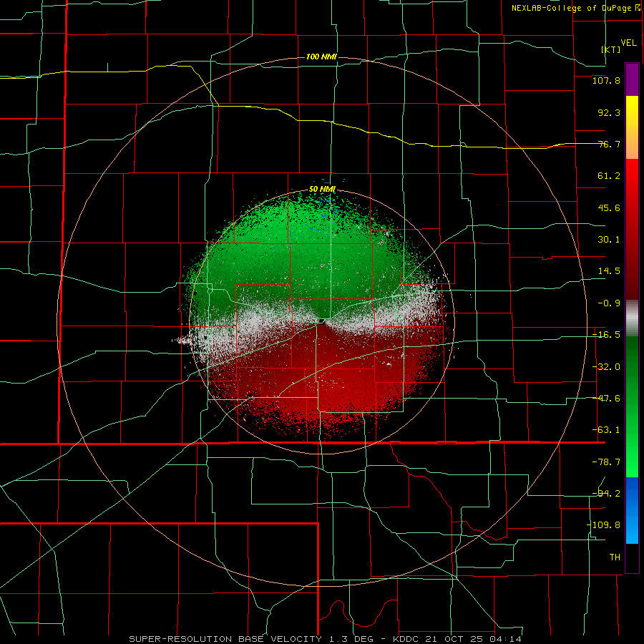Click the -32.0 legend value
The image size is (644, 644).
(x=606, y=367)
